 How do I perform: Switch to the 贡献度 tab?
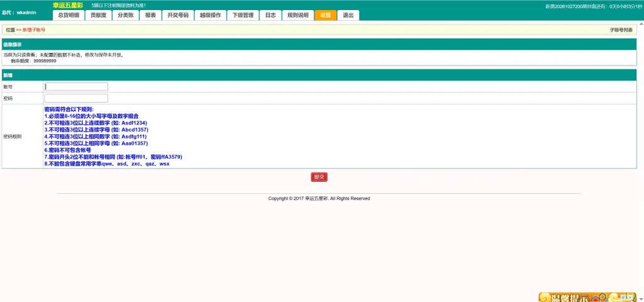tap(98, 15)
